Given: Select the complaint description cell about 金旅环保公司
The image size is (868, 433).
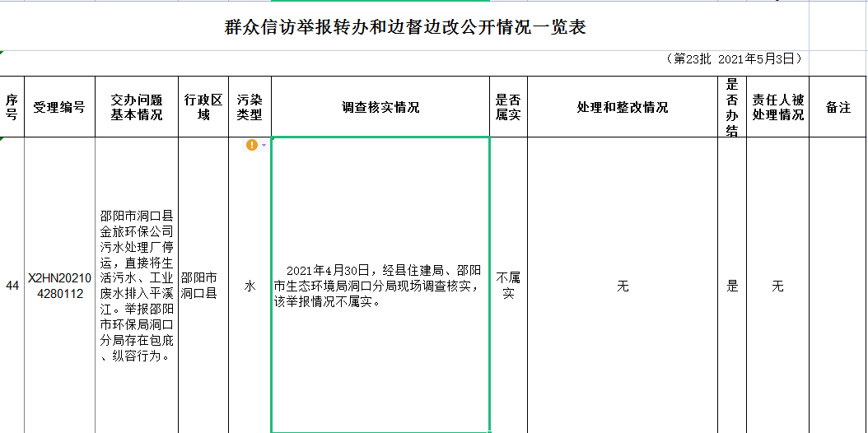Looking at the screenshot, I should click(x=137, y=286).
